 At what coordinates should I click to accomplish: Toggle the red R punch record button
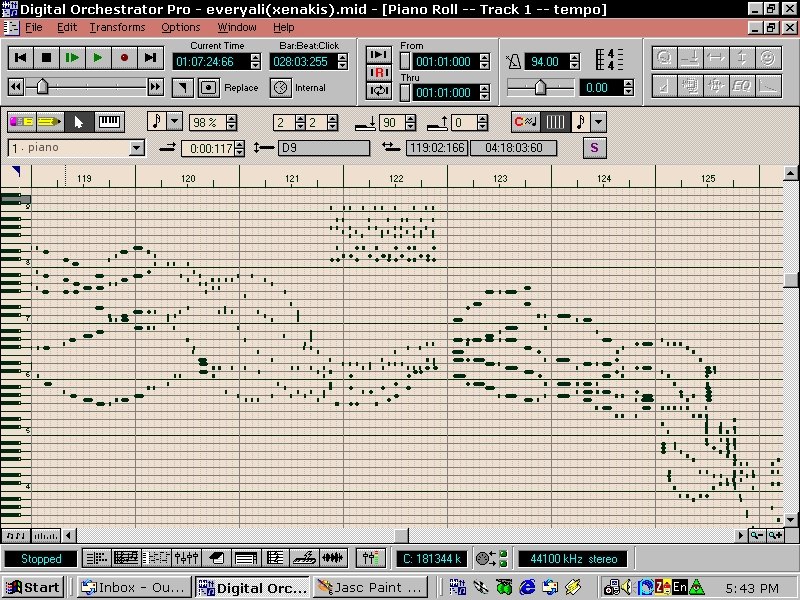[379, 73]
